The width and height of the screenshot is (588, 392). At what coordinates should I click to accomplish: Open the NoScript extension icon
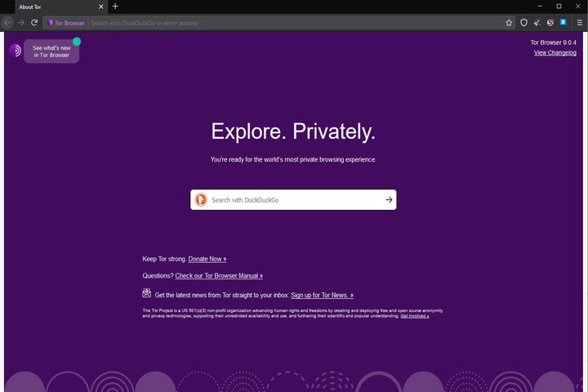(x=550, y=23)
